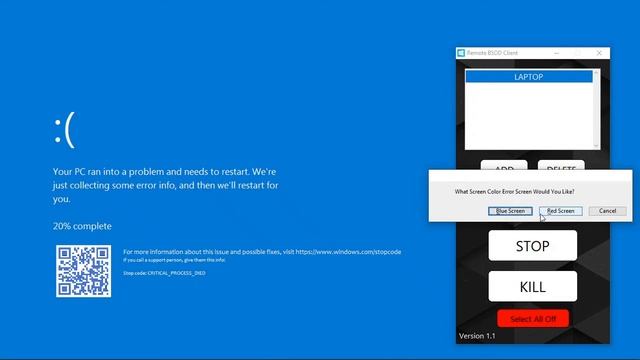Click the Version 1.1 label
640x360 pixels.
[x=477, y=336]
